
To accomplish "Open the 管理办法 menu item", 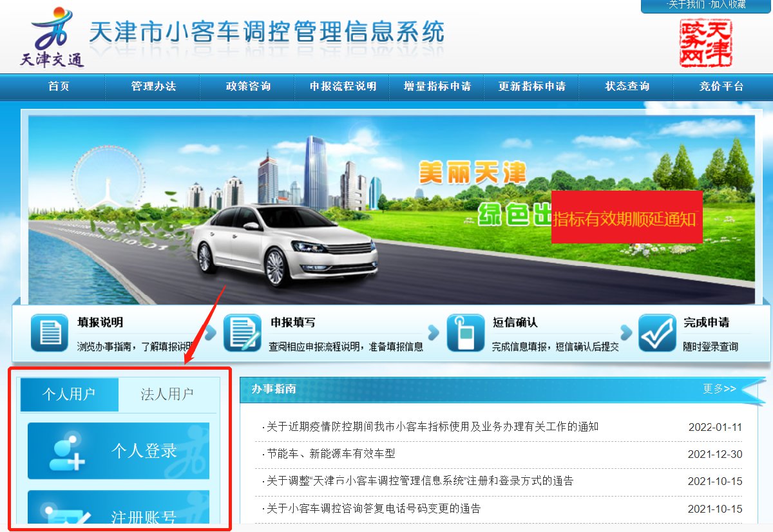I will pyautogui.click(x=153, y=86).
